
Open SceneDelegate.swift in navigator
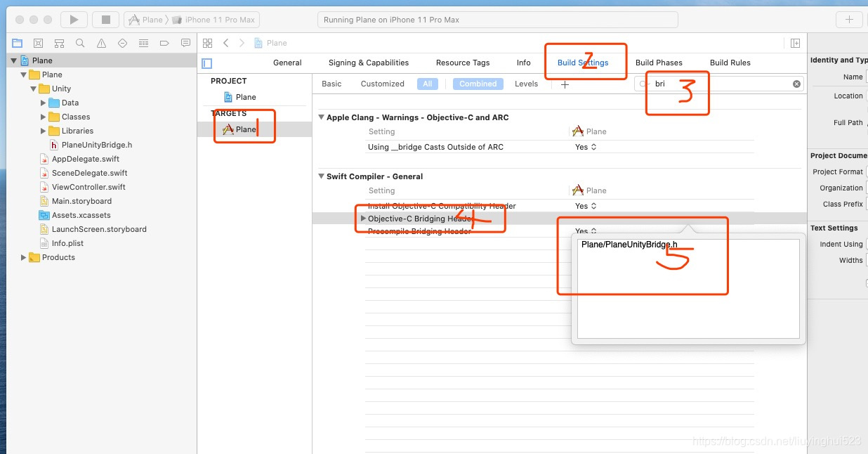[x=90, y=173]
